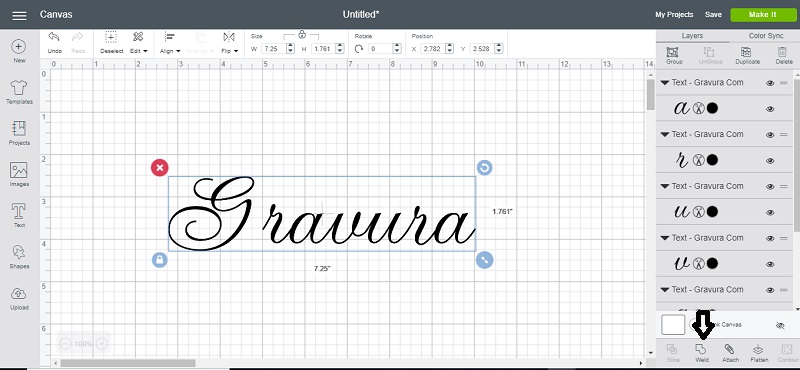The image size is (800, 370).
Task: Click the rotate icon beside Rotate field
Action: 359,49
